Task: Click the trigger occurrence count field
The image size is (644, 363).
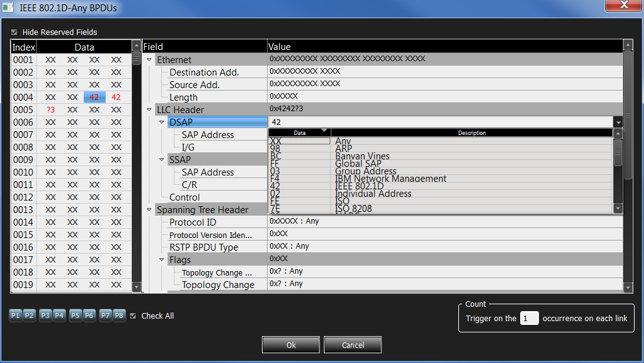Action: (529, 318)
